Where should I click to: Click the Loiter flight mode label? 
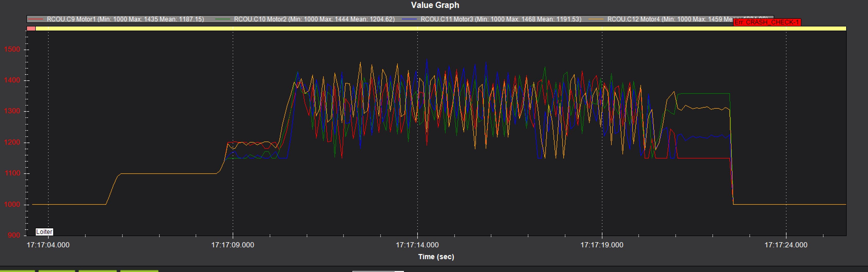tap(44, 232)
